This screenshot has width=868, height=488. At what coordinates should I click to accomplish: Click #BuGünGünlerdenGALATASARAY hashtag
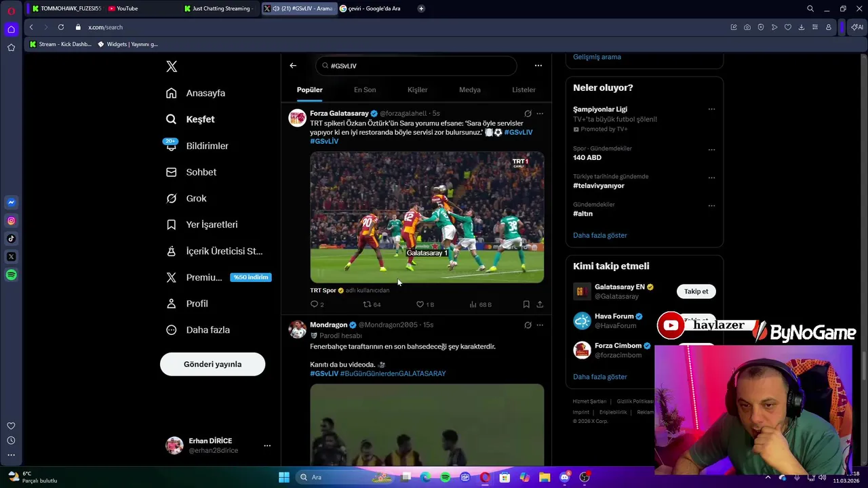coord(393,373)
